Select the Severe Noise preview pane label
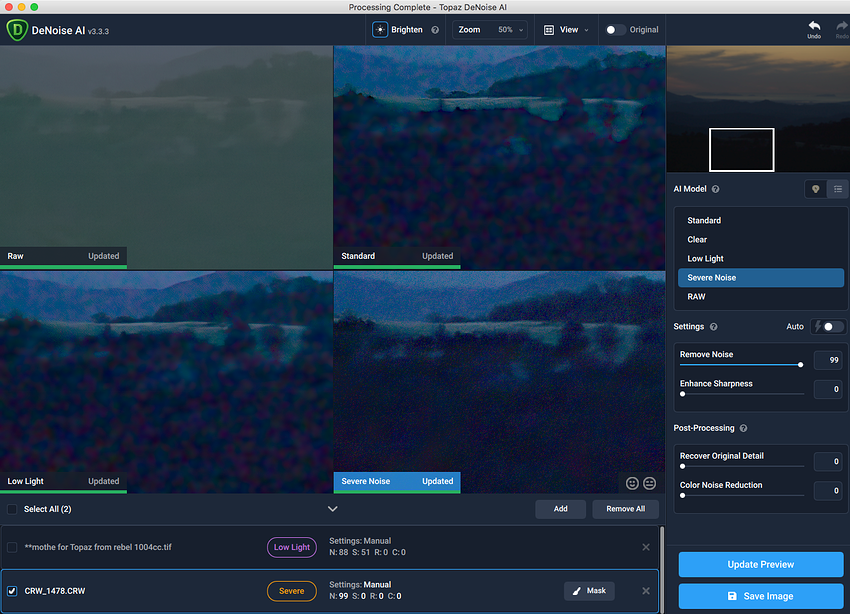The height and width of the screenshot is (614, 850). [x=397, y=481]
